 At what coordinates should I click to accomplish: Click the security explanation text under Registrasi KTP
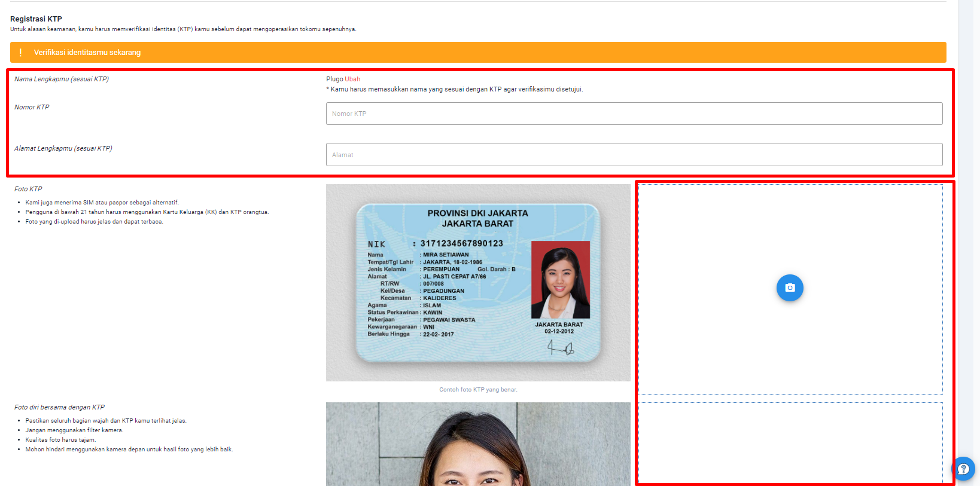tap(183, 29)
